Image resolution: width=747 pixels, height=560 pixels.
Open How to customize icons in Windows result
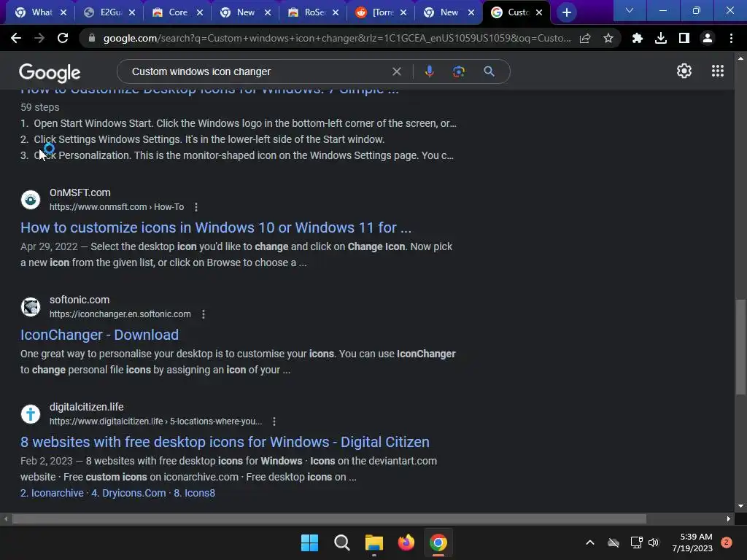[216, 227]
